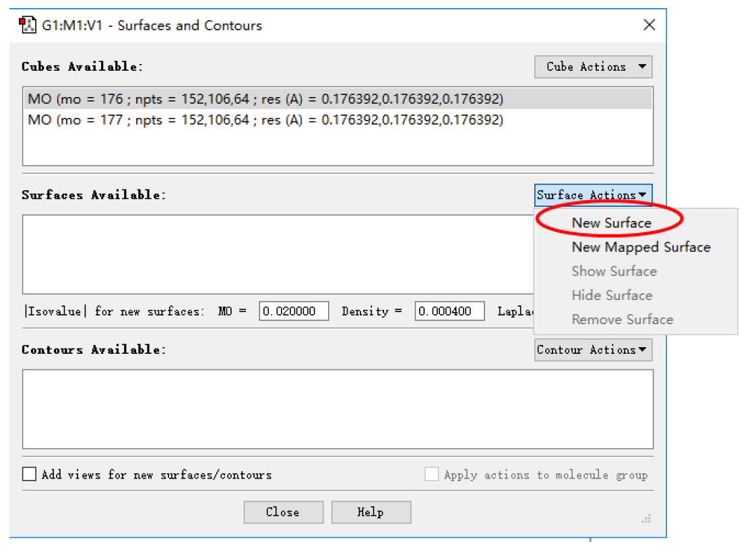Open Help from the bottom button

pyautogui.click(x=371, y=512)
